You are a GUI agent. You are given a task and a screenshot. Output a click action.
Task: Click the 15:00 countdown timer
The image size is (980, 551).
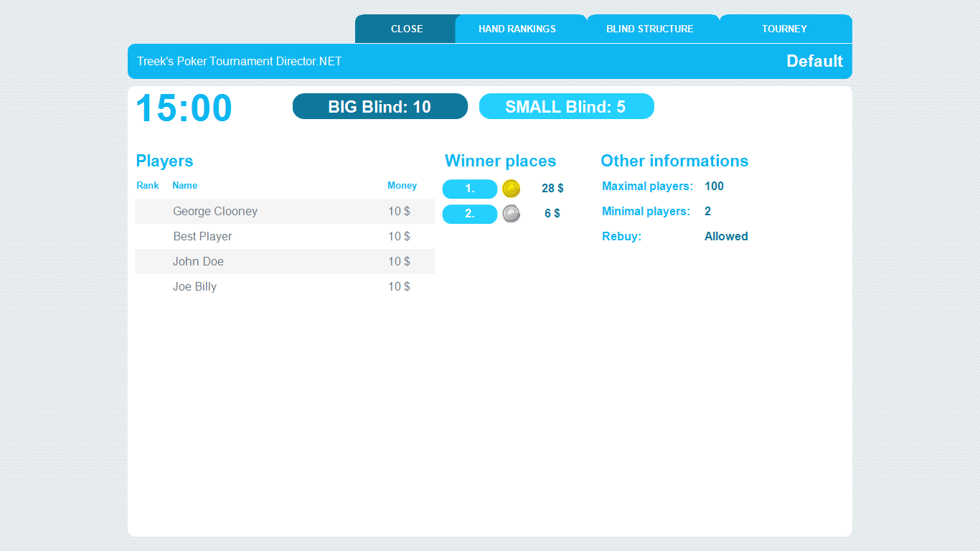184,108
